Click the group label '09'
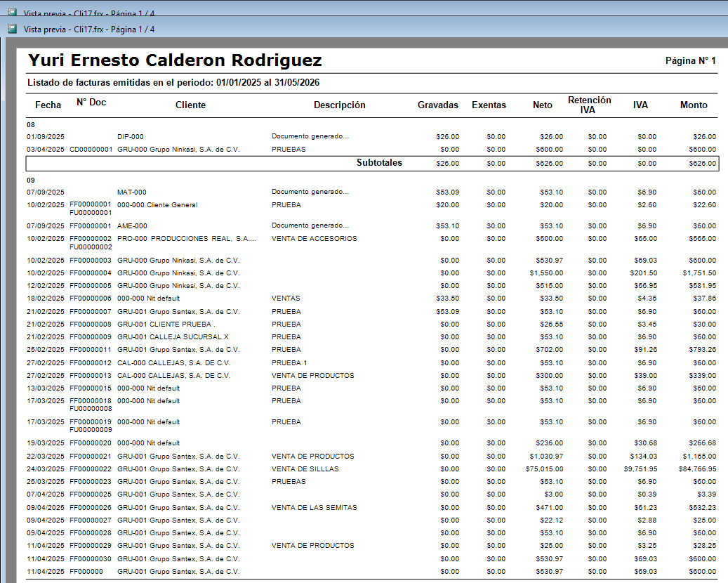This screenshot has width=728, height=583. click(31, 181)
